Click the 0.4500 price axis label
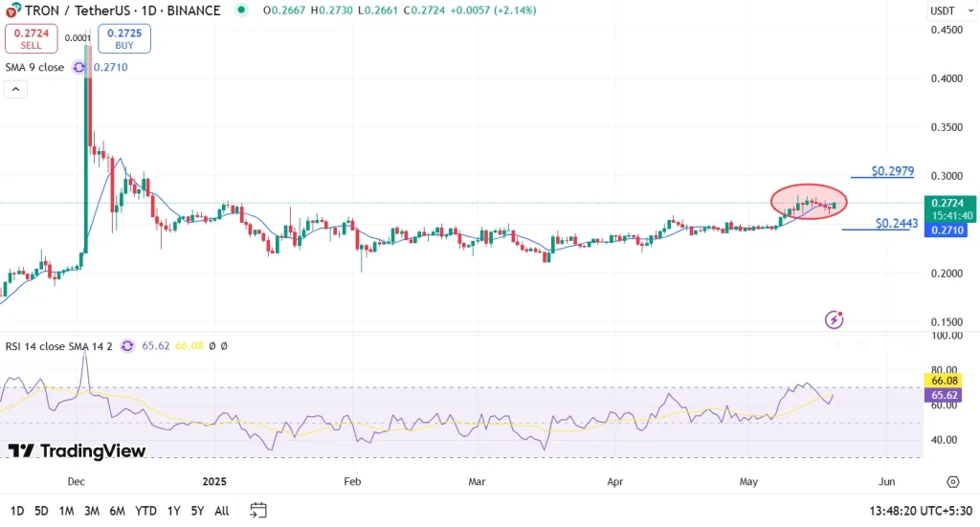Image resolution: width=980 pixels, height=527 pixels. tap(947, 30)
